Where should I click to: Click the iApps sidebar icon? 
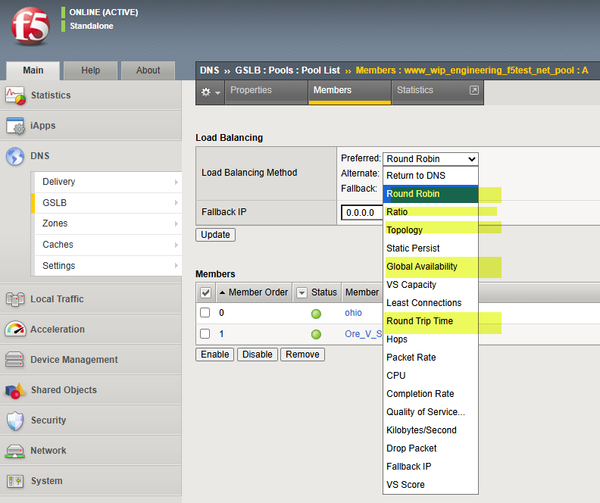click(x=16, y=126)
